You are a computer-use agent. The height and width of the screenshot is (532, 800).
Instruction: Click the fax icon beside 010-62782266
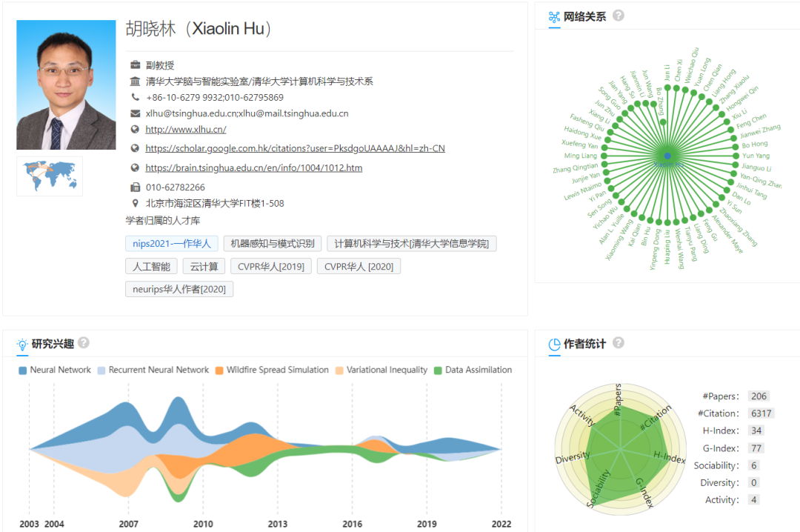coord(136,187)
